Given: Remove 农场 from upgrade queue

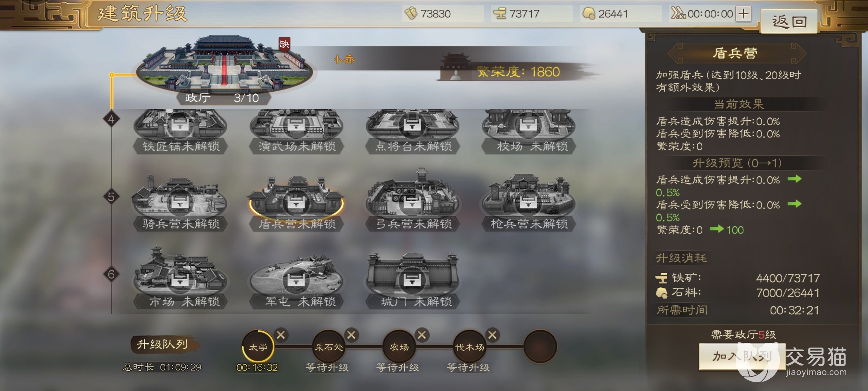Looking at the screenshot, I should (422, 335).
